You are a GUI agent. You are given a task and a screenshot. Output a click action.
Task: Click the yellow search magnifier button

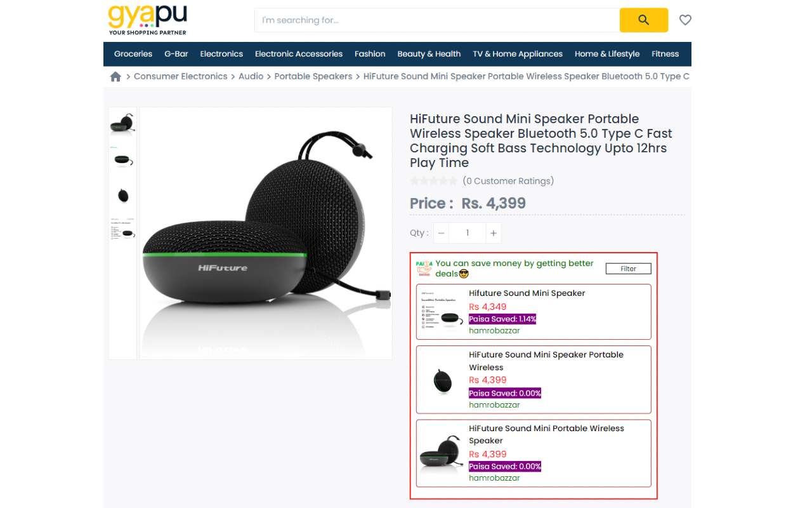[643, 20]
